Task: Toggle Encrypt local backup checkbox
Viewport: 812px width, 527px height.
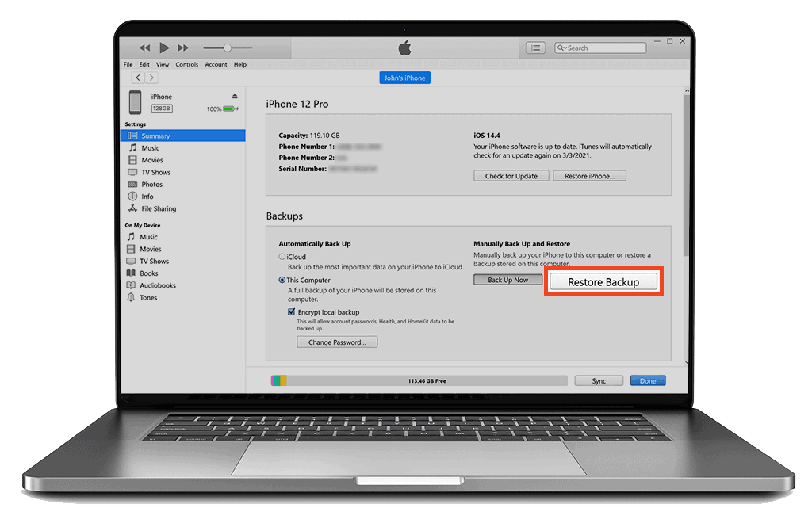Action: click(292, 312)
